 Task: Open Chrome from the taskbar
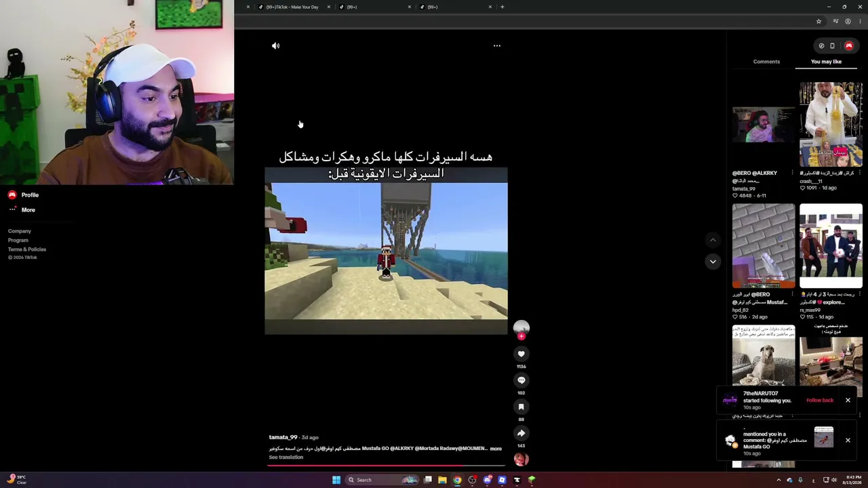tap(457, 480)
